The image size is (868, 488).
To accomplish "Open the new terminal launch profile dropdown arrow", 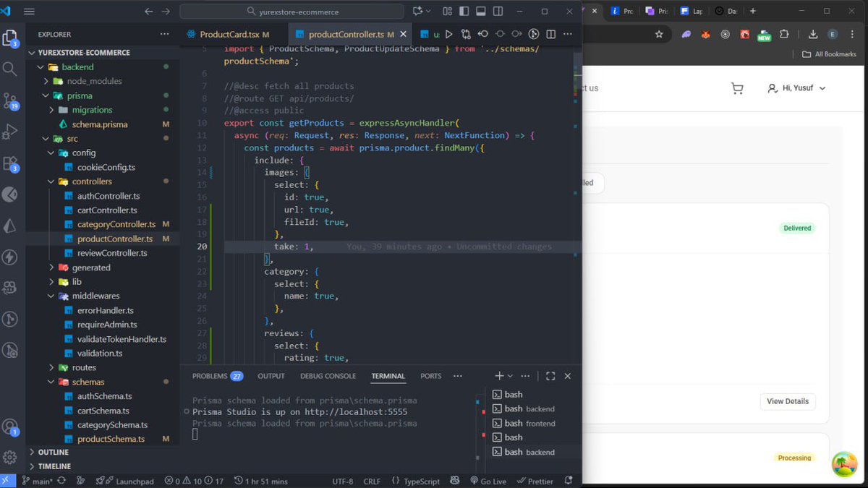I will [510, 376].
